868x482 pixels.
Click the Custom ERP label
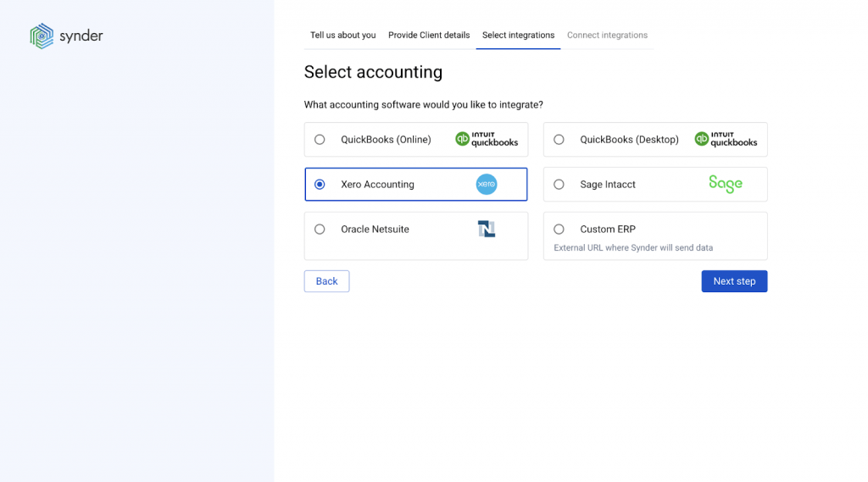(608, 229)
